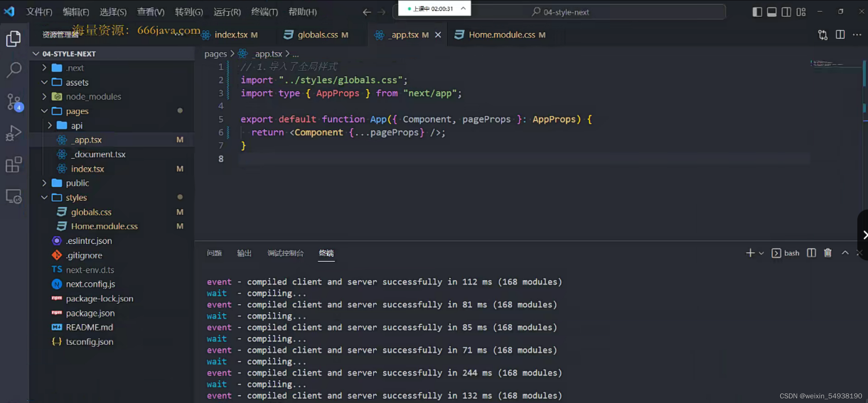Viewport: 868px width, 403px height.
Task: Expand the node_modules folder
Action: 112,97
